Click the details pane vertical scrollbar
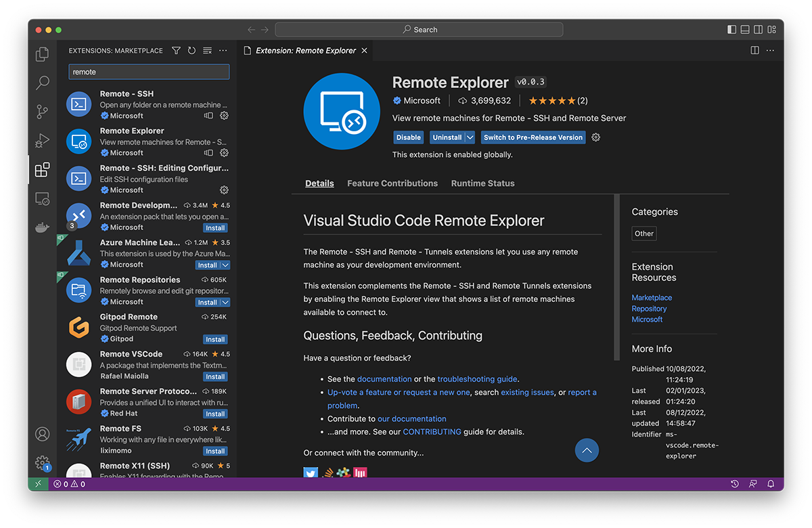 616,278
